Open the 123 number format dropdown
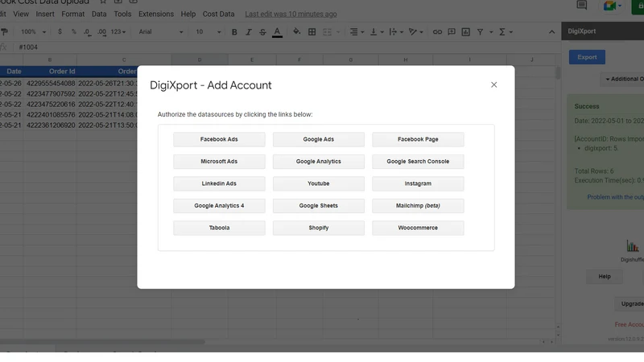644x362 pixels. pos(118,31)
